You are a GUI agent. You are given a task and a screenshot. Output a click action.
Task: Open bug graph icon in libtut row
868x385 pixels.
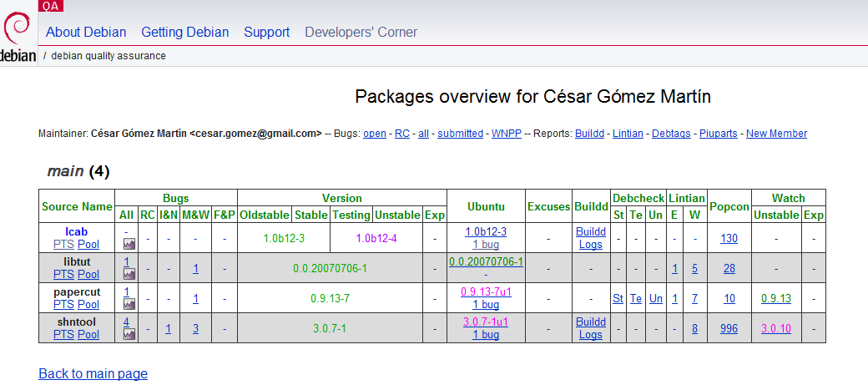pos(129,274)
